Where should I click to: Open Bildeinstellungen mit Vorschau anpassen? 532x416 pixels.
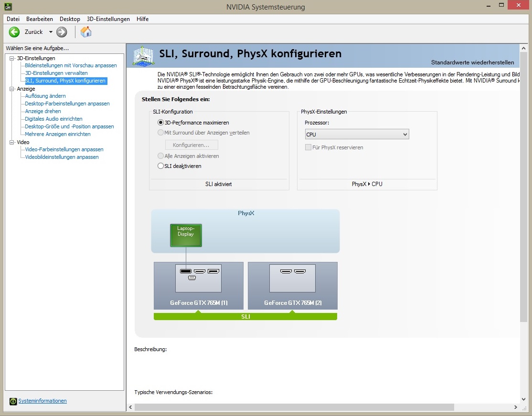(71, 65)
